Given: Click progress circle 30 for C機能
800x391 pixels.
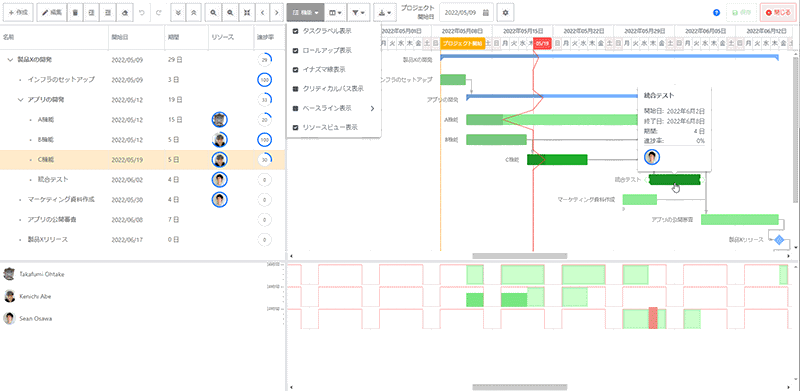Looking at the screenshot, I should coord(264,160).
